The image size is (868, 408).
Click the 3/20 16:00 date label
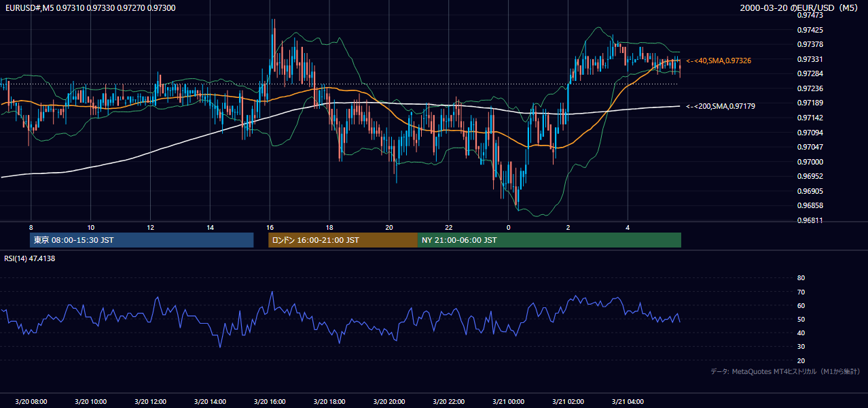click(270, 401)
